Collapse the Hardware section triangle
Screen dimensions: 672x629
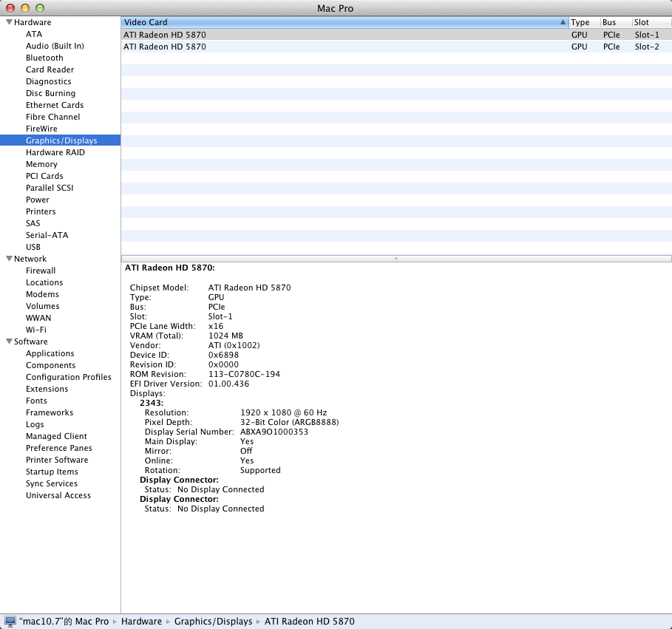9,22
